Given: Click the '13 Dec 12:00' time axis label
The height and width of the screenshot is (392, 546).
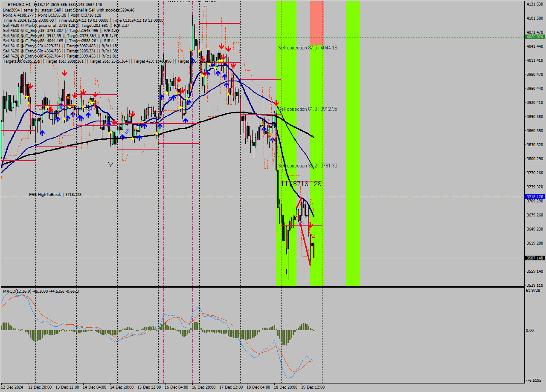Looking at the screenshot, I should tap(67, 387).
